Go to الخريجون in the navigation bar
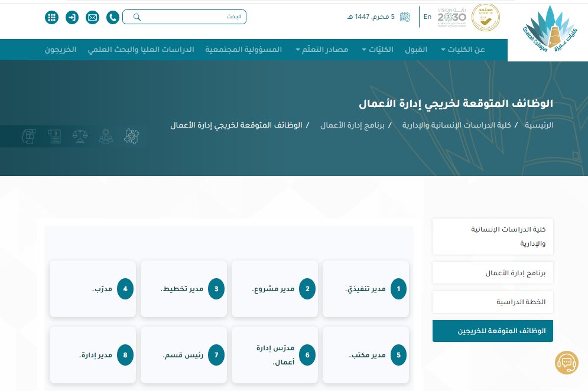Viewport: 588px width, 391px height. [x=60, y=50]
